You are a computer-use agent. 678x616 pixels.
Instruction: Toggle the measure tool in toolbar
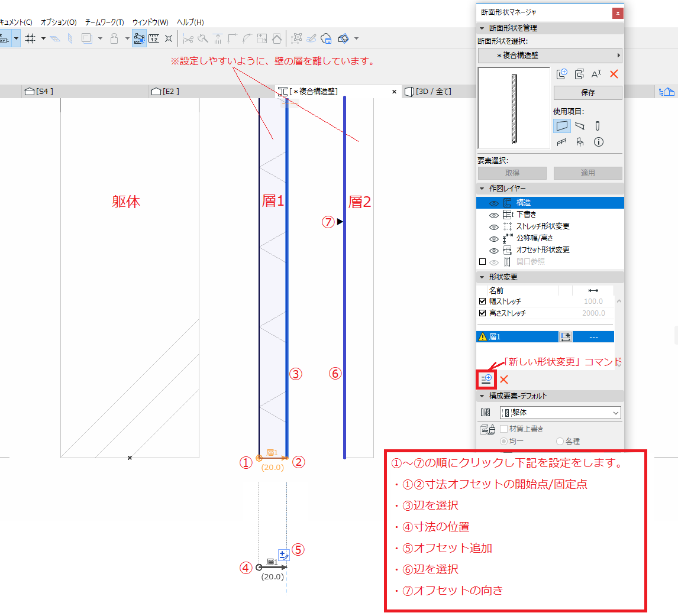[x=154, y=38]
